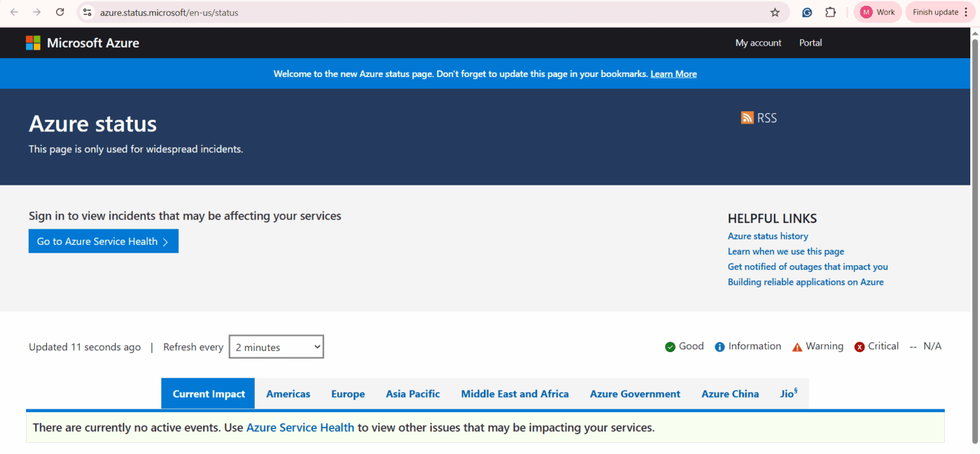
Task: Click the site information icon in the address bar
Action: (x=87, y=12)
